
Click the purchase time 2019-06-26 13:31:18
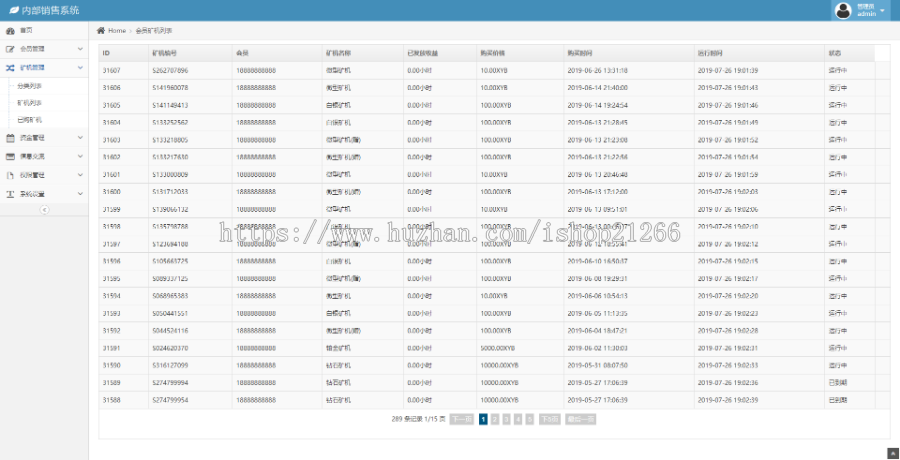(x=598, y=71)
